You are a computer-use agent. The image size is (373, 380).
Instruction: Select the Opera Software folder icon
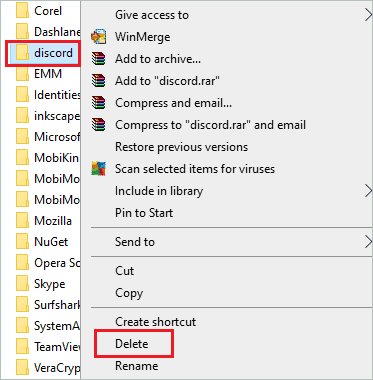coord(23,263)
